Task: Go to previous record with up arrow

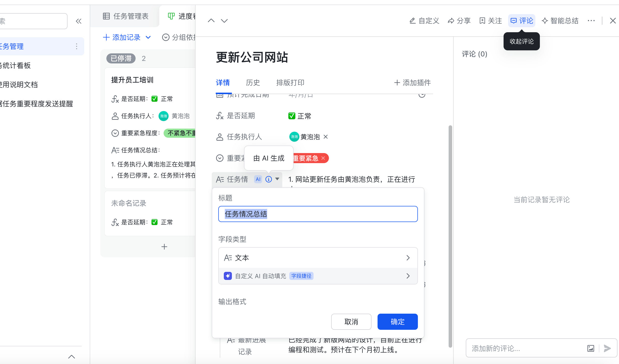Action: [x=211, y=21]
